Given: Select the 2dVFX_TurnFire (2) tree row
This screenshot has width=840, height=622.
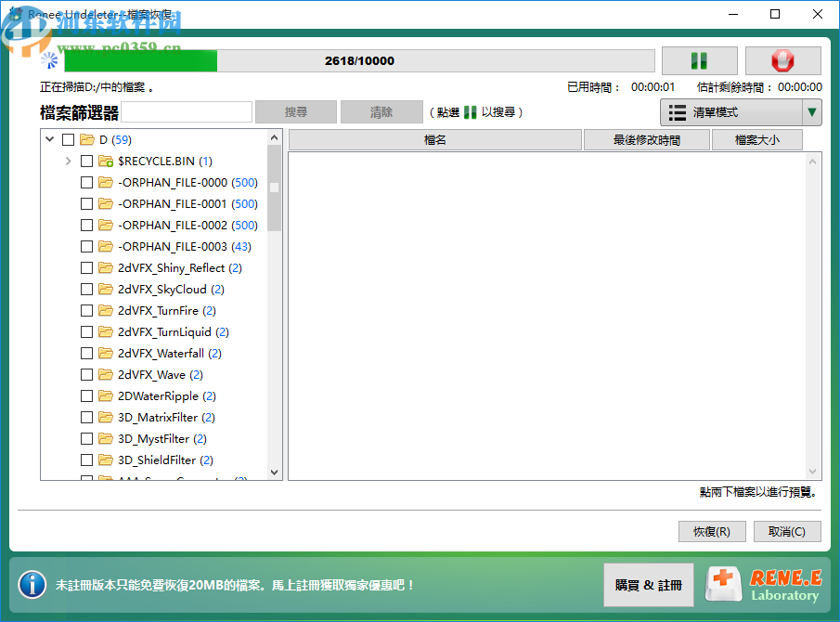Looking at the screenshot, I should pos(167,311).
